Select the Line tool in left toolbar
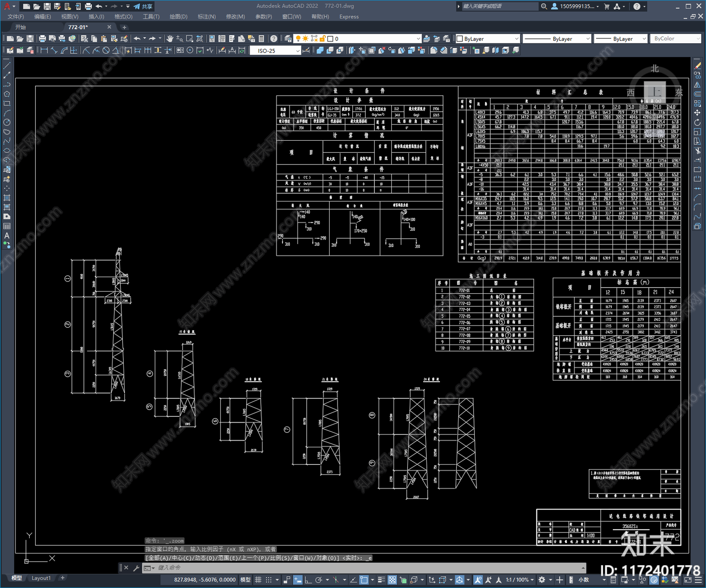Image resolution: width=706 pixels, height=588 pixels. (7, 66)
